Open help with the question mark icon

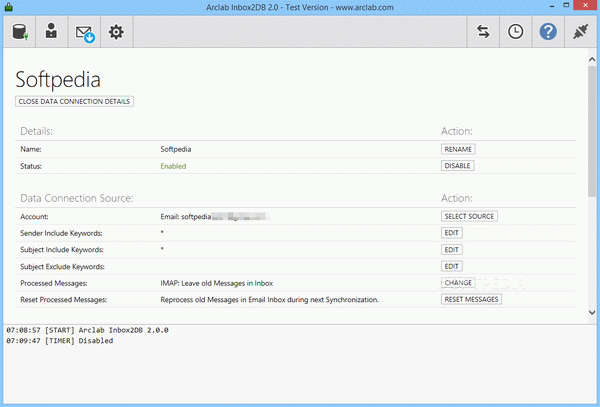coord(548,32)
